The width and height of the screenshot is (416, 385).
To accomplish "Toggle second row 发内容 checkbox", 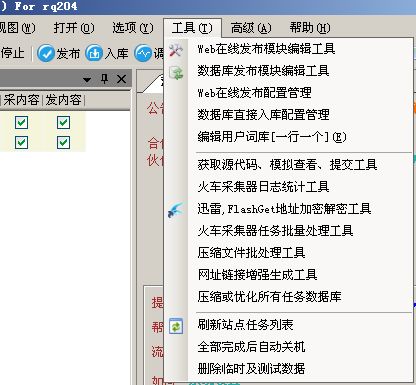I will 63,142.
